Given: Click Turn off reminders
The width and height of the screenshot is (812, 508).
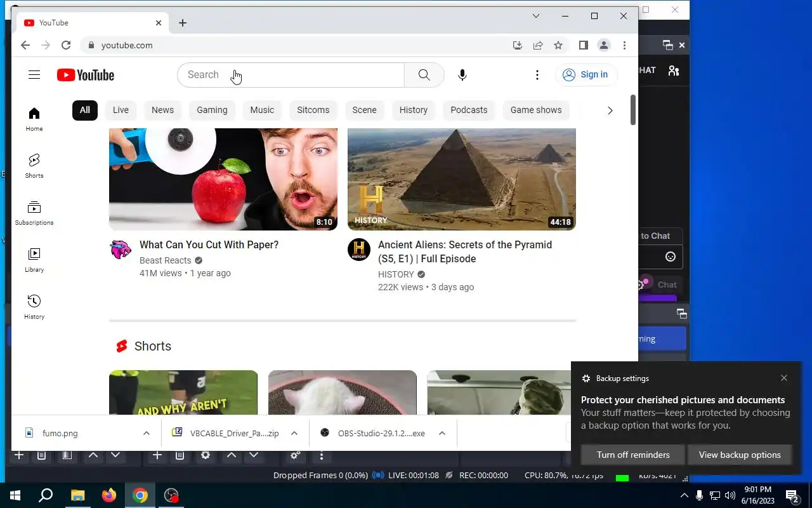Looking at the screenshot, I should click(x=633, y=455).
